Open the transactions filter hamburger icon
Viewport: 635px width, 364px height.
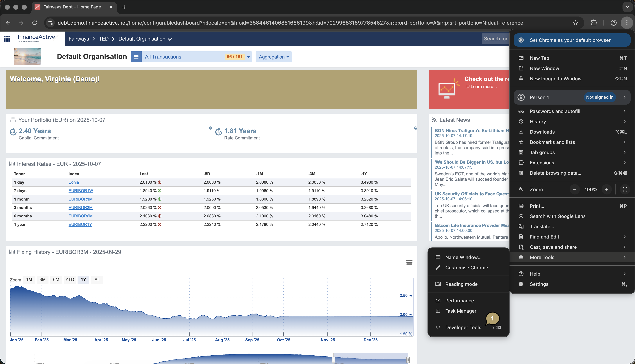(136, 57)
